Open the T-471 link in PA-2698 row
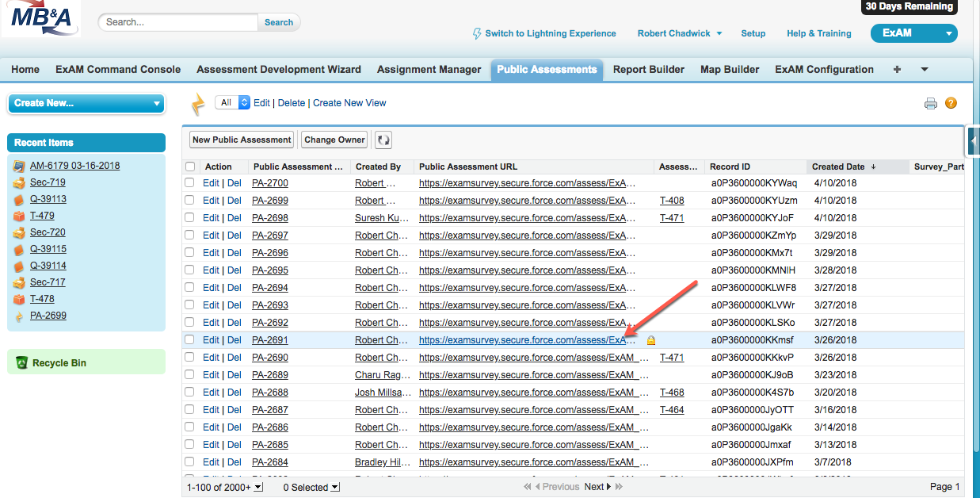This screenshot has height=498, width=980. (x=672, y=218)
